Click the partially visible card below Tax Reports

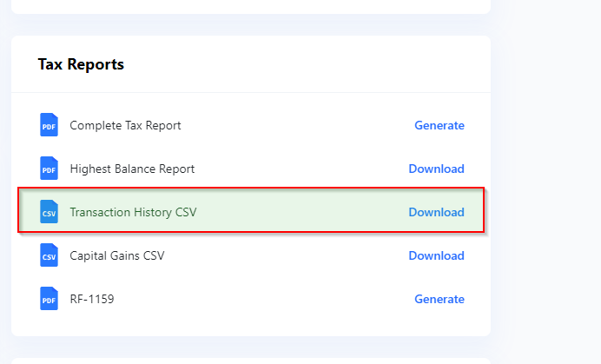tap(251, 361)
